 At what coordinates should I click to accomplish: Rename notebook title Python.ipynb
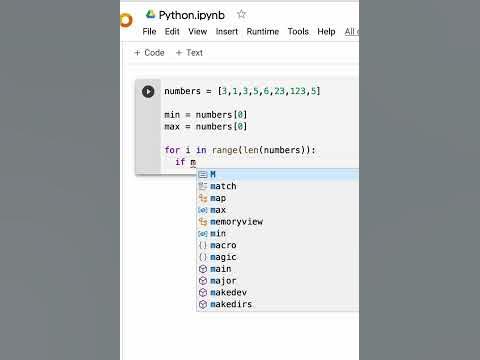192,15
